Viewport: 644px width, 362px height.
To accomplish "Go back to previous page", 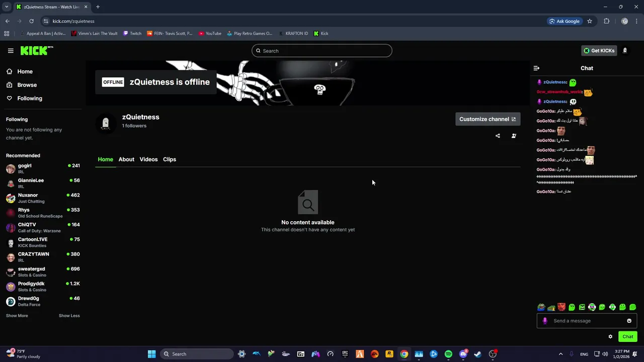I will (x=7, y=21).
